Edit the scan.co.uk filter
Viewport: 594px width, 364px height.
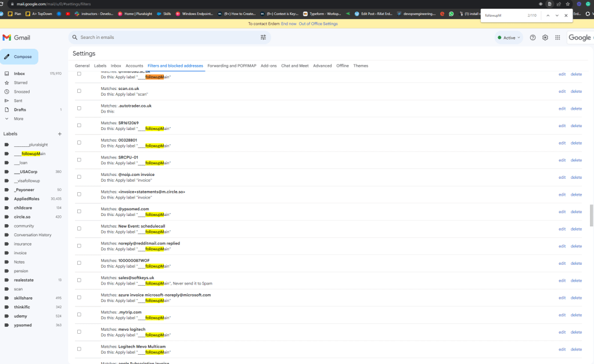(x=562, y=91)
